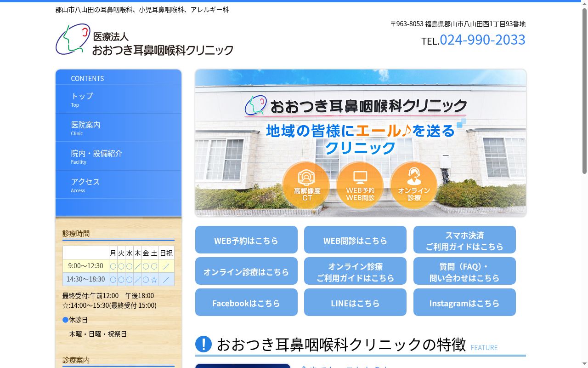Open the トップ menu item
This screenshot has width=588, height=368.
(x=119, y=99)
